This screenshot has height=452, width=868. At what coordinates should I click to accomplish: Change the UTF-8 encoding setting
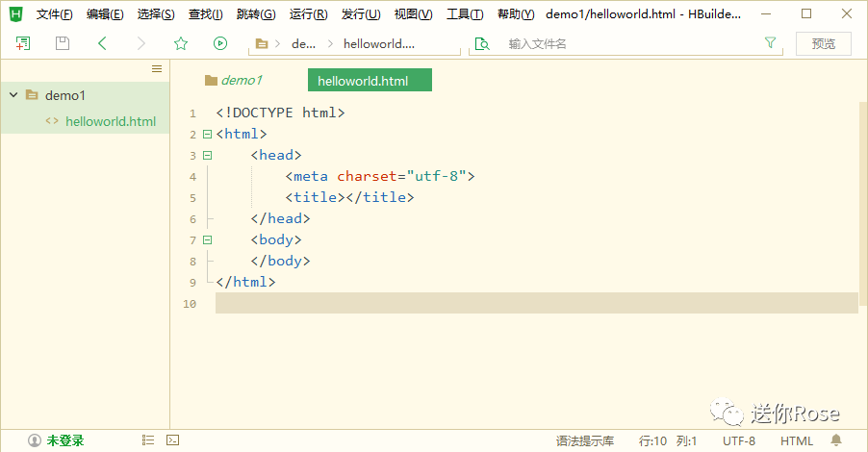tap(738, 440)
